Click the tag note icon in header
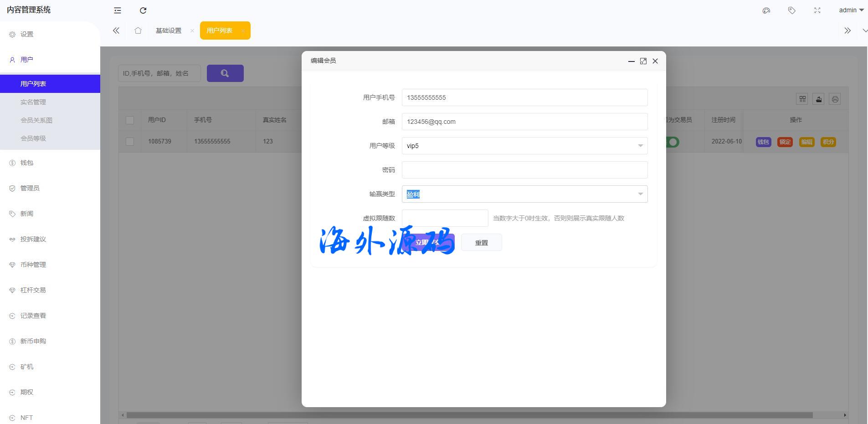 tap(792, 10)
